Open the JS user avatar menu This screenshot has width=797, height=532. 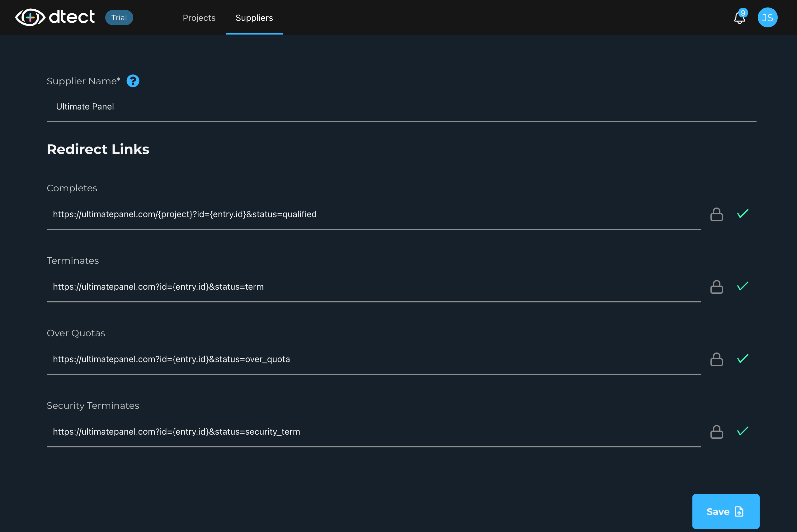767,18
